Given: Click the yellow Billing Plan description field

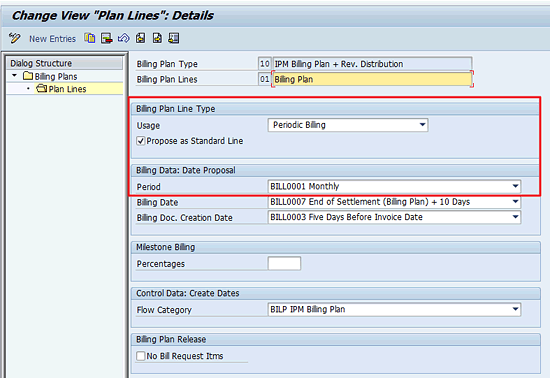Looking at the screenshot, I should click(372, 79).
